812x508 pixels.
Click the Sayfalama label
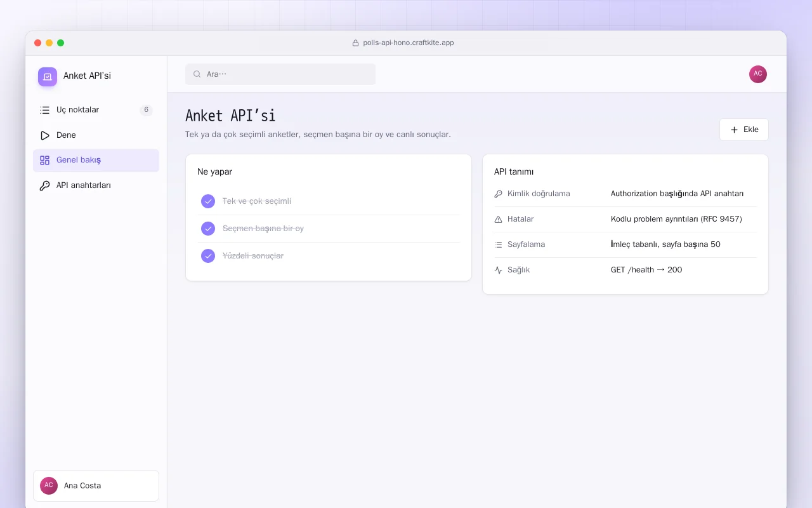[526, 244]
